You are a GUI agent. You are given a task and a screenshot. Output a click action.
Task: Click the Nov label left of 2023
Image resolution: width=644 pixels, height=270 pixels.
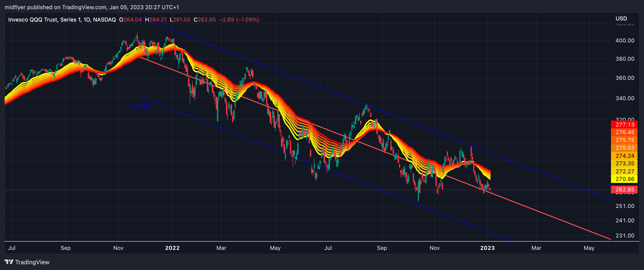click(435, 248)
